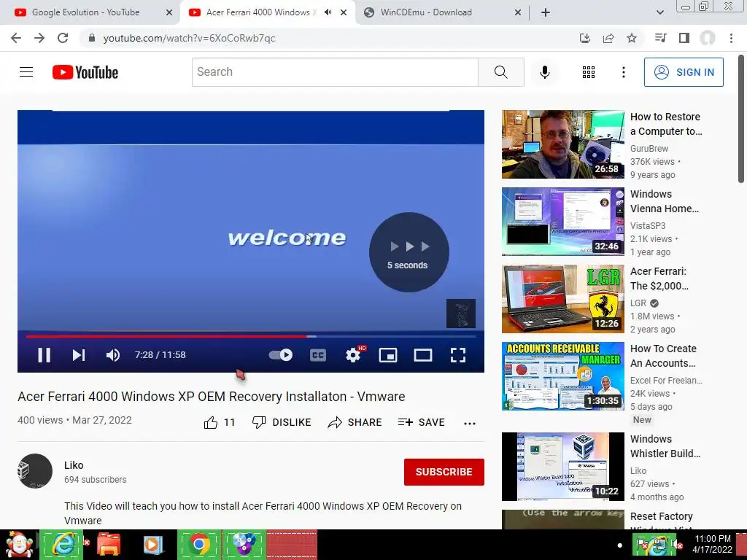Enable miniplayer mode
Viewport: 747px width, 560px height.
click(x=388, y=355)
